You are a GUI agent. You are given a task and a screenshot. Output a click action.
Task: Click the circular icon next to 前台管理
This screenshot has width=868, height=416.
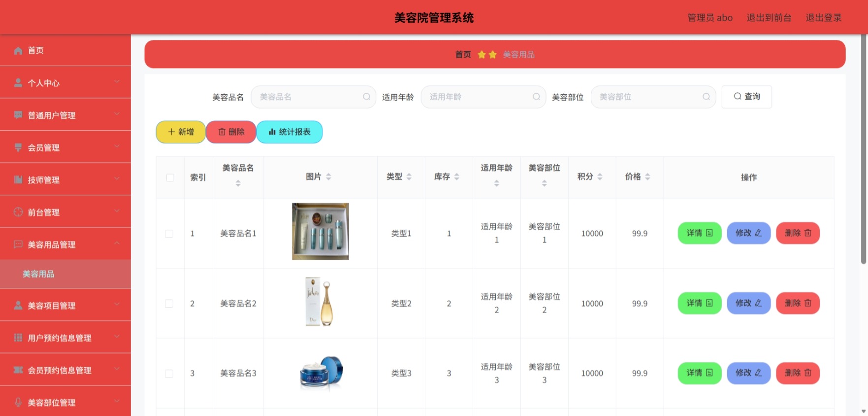pyautogui.click(x=18, y=212)
